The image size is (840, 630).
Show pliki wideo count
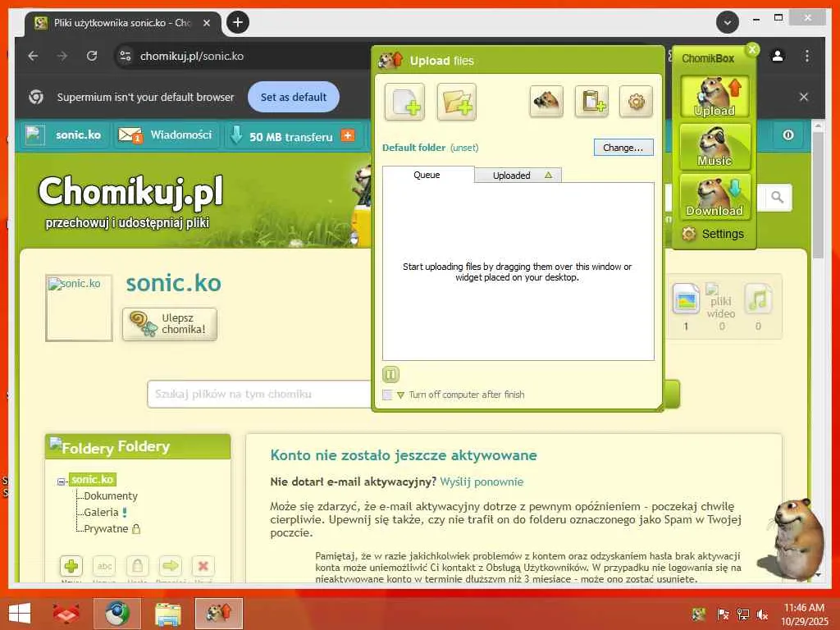pyautogui.click(x=721, y=307)
